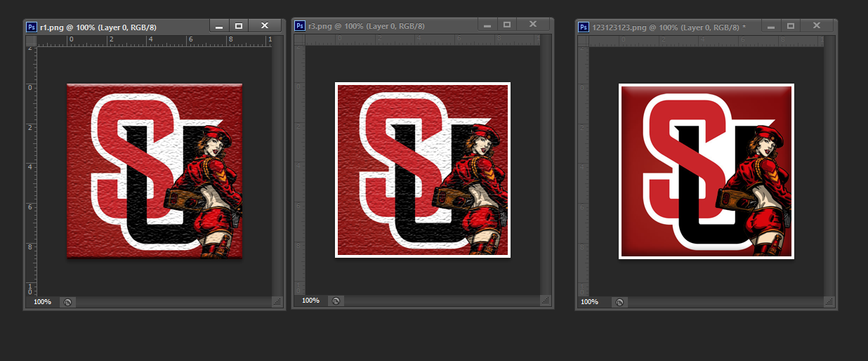This screenshot has height=361, width=868.
Task: Close the 123123123.png document window
Action: click(x=817, y=26)
